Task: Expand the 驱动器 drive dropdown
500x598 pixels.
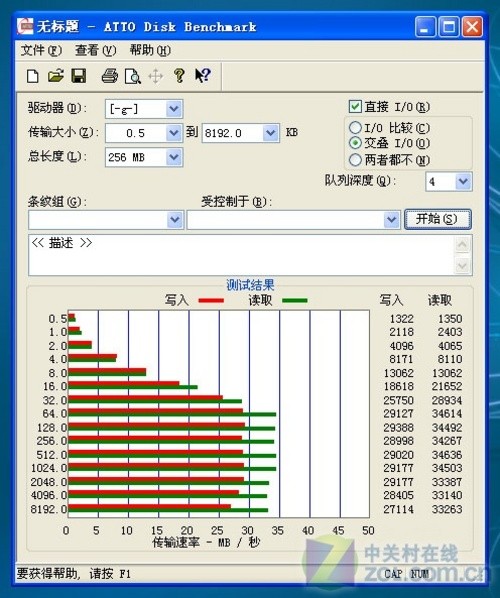Action: [x=174, y=109]
